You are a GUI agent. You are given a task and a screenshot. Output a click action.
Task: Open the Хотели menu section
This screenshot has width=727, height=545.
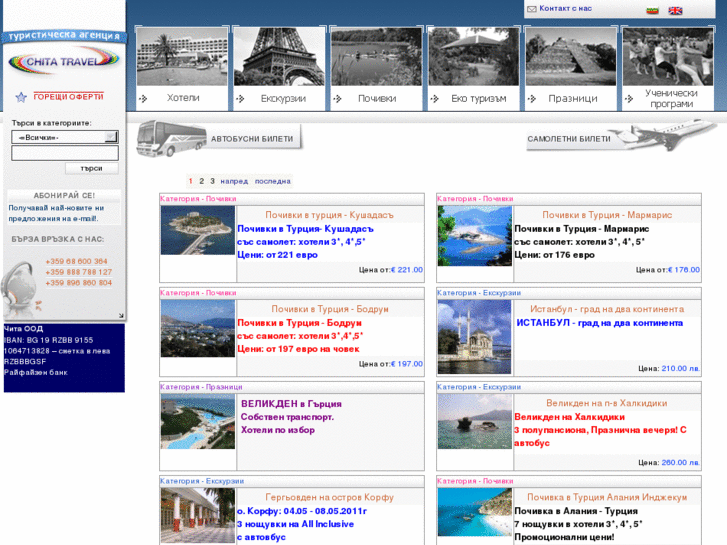point(182,98)
